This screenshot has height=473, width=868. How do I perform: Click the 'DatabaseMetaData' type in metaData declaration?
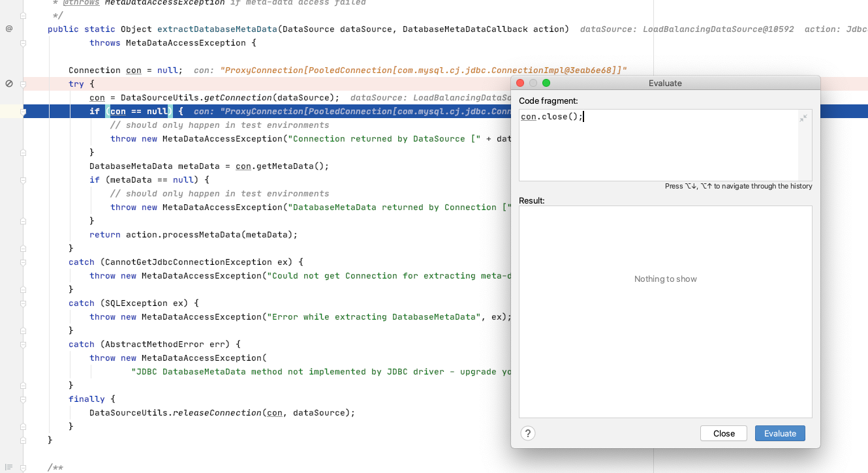coord(131,166)
